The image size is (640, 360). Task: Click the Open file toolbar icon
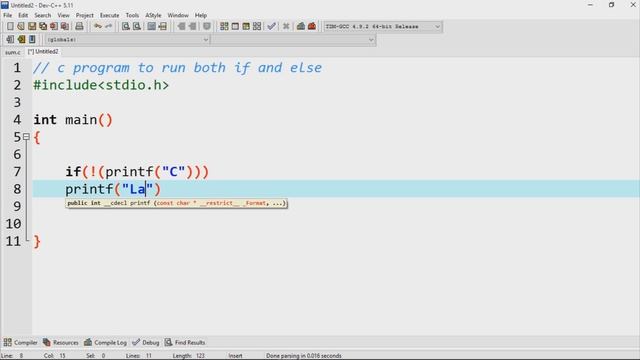tap(21, 27)
